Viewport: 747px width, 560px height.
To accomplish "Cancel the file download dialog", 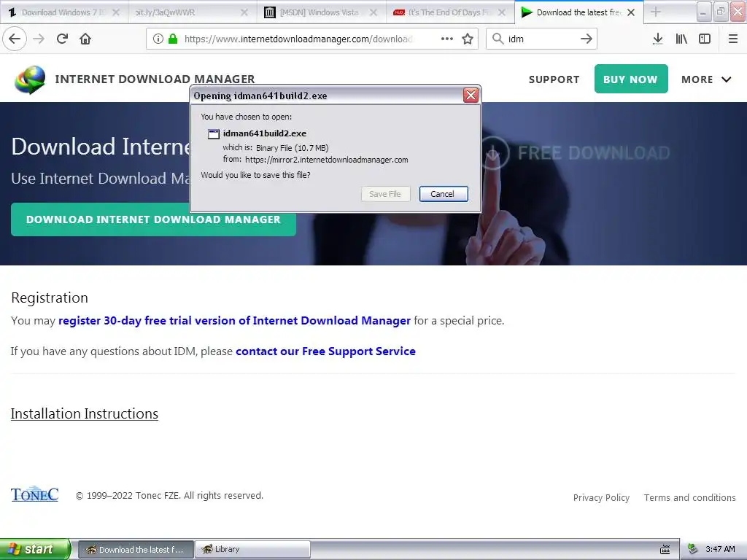I will click(443, 194).
